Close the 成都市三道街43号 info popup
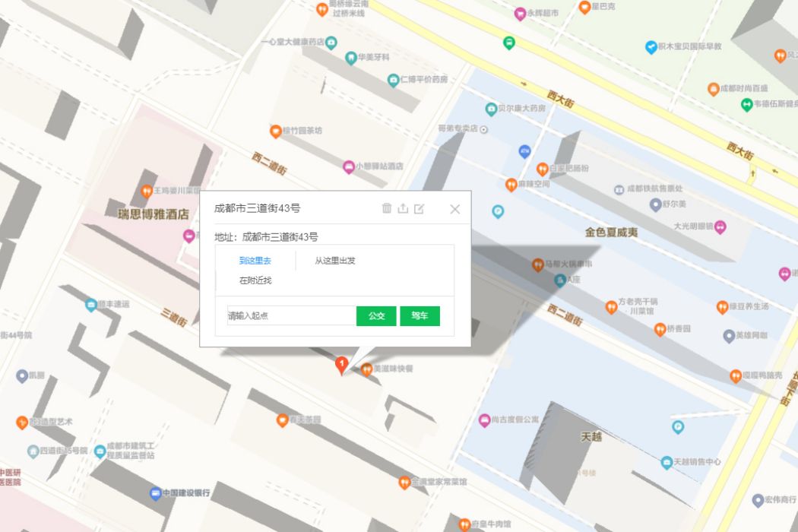This screenshot has width=798, height=532. pos(455,209)
